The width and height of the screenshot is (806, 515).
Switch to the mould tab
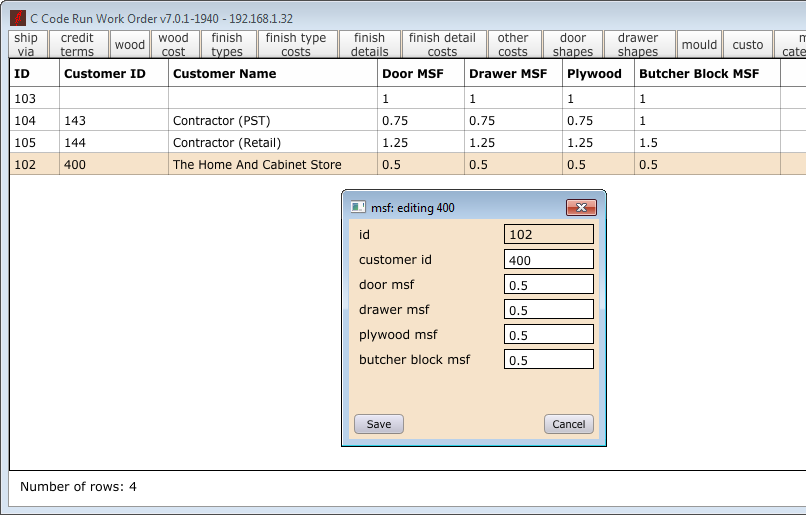point(699,45)
